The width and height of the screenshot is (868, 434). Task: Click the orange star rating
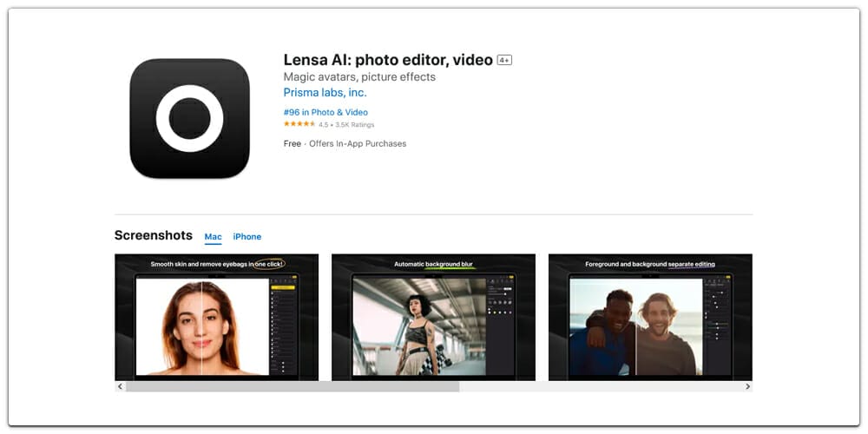(x=299, y=124)
